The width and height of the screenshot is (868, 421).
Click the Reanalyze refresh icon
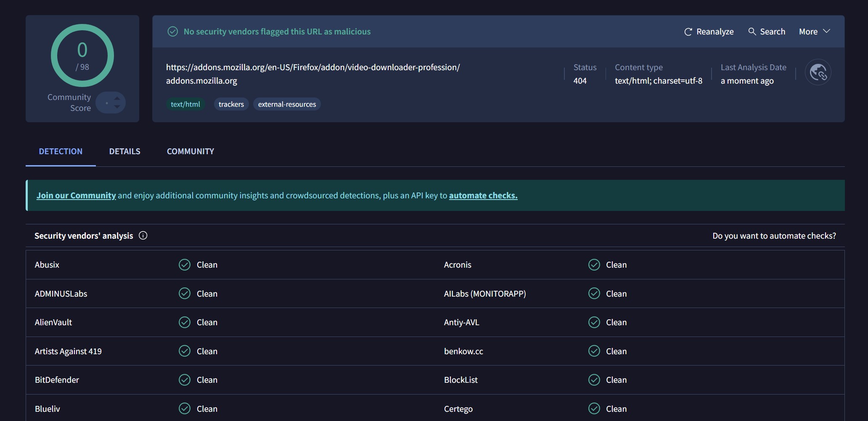tap(688, 32)
